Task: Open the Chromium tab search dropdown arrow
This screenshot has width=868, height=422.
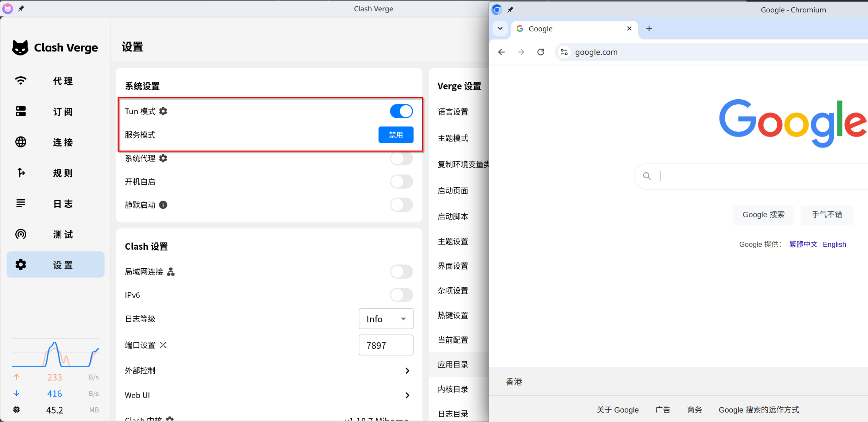Action: point(500,28)
